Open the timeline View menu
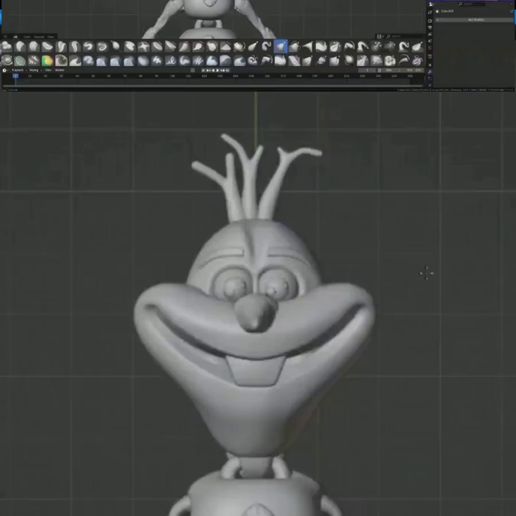The image size is (516, 516). (x=48, y=70)
